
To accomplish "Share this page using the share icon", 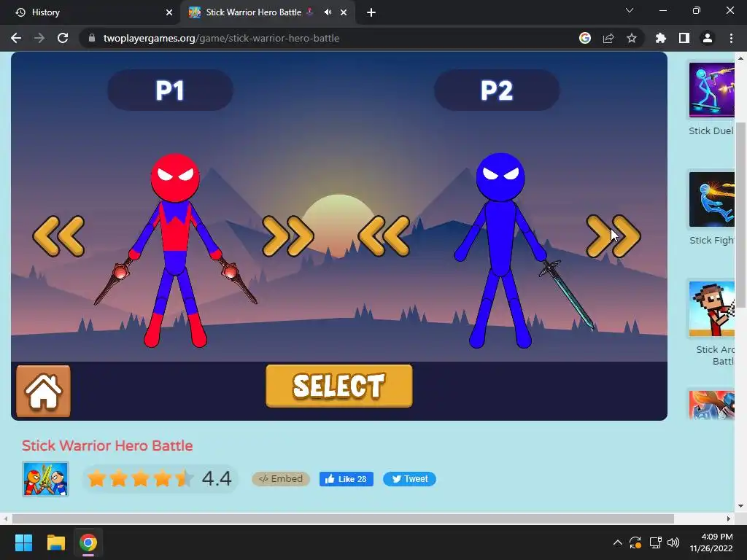I will (x=608, y=38).
